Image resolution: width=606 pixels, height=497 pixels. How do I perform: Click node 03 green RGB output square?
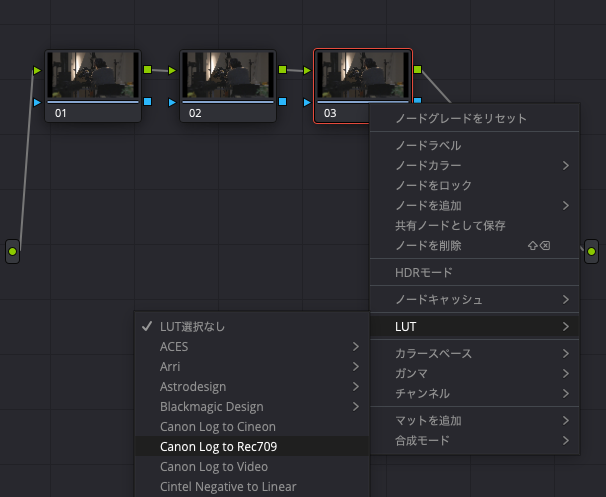click(417, 70)
